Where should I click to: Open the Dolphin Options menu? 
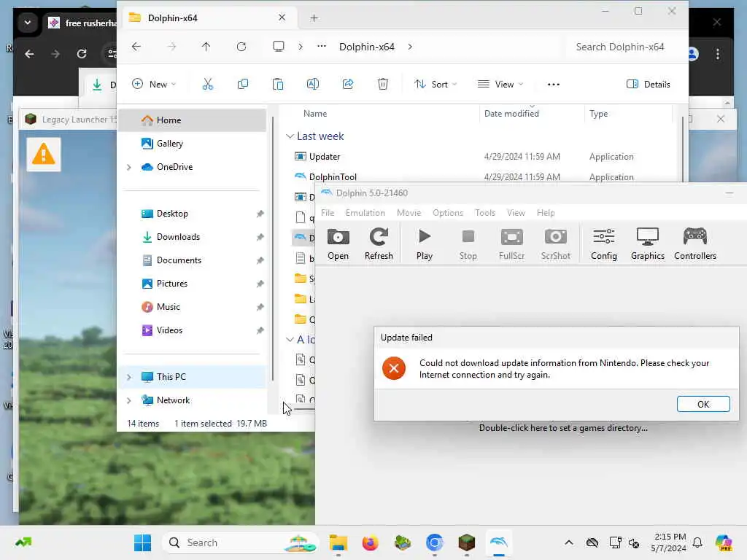click(x=448, y=213)
